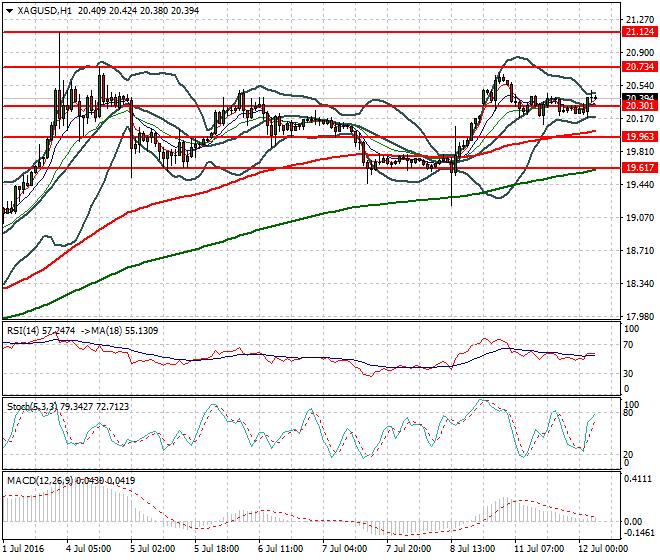660x560 pixels.
Task: Select the Stochastic 80 level axis value
Action: [628, 413]
